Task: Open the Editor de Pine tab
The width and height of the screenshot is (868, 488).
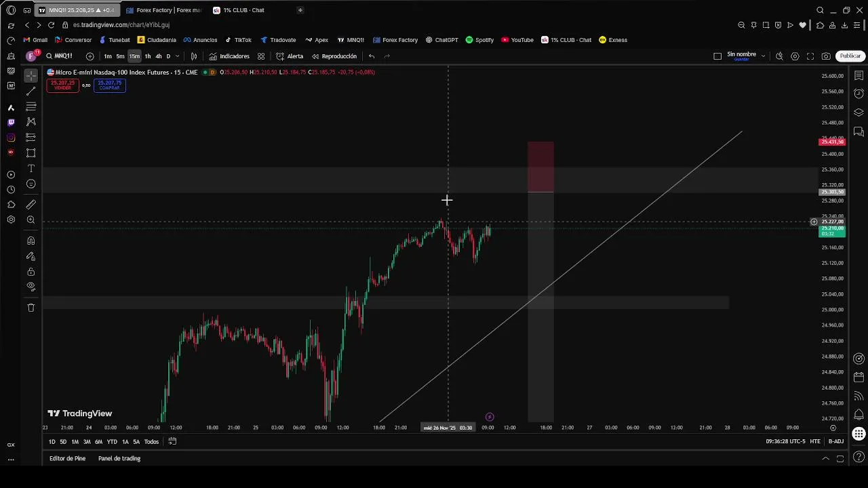Action: coord(67,459)
